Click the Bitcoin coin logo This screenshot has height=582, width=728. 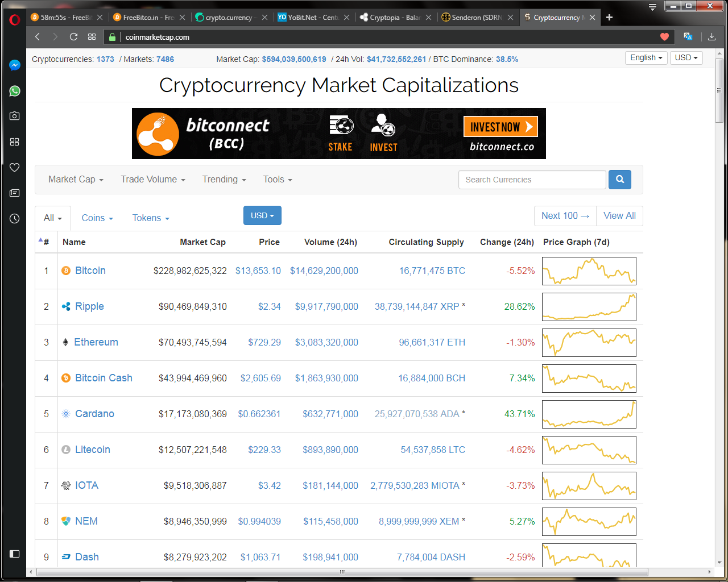pos(66,271)
